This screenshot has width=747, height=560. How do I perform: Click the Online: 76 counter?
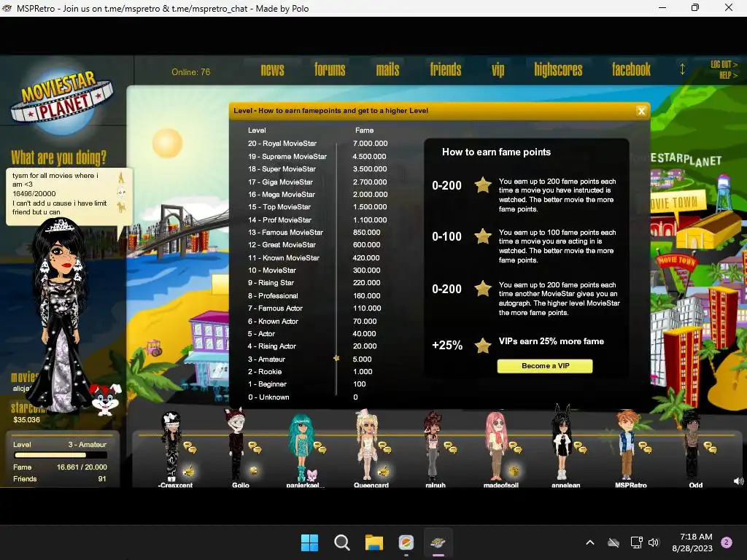[x=190, y=72]
